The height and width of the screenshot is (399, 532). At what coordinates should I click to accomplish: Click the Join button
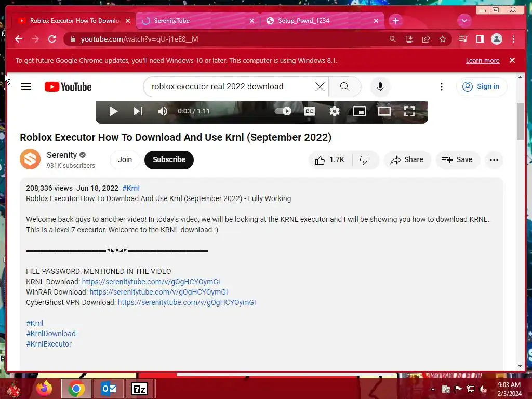click(x=125, y=159)
